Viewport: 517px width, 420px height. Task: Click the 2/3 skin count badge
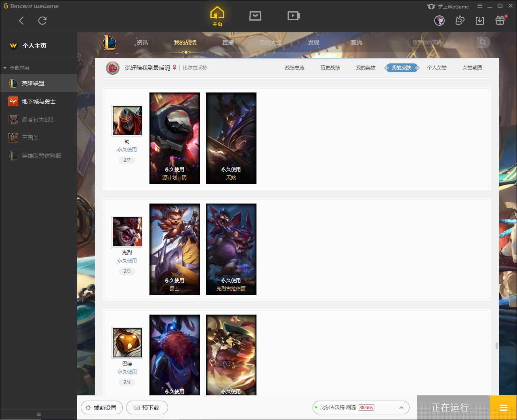tap(127, 271)
